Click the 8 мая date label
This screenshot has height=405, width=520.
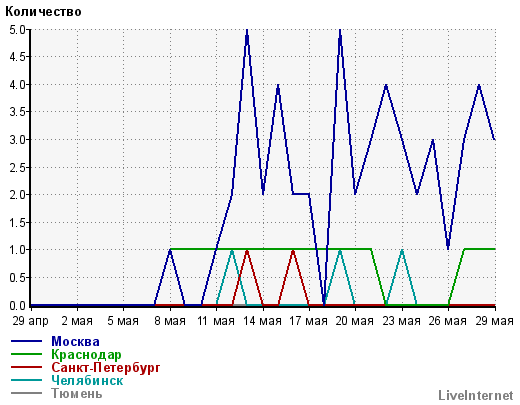tap(170, 321)
